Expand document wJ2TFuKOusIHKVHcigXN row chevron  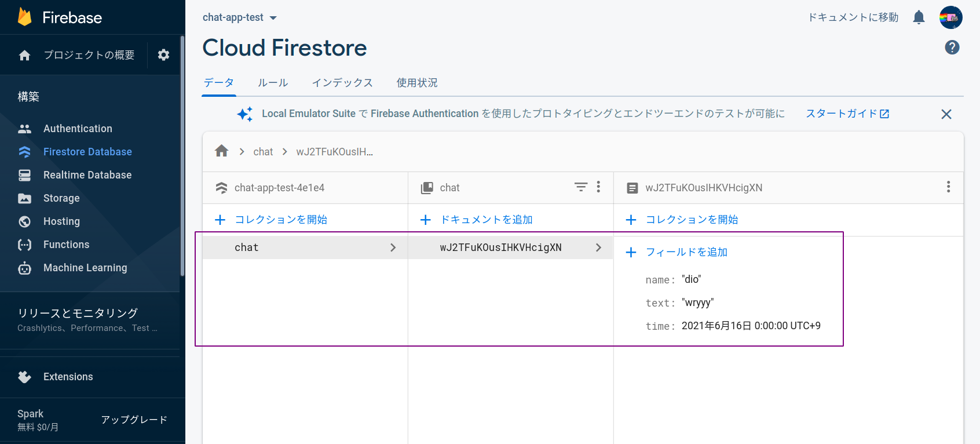[x=599, y=248]
